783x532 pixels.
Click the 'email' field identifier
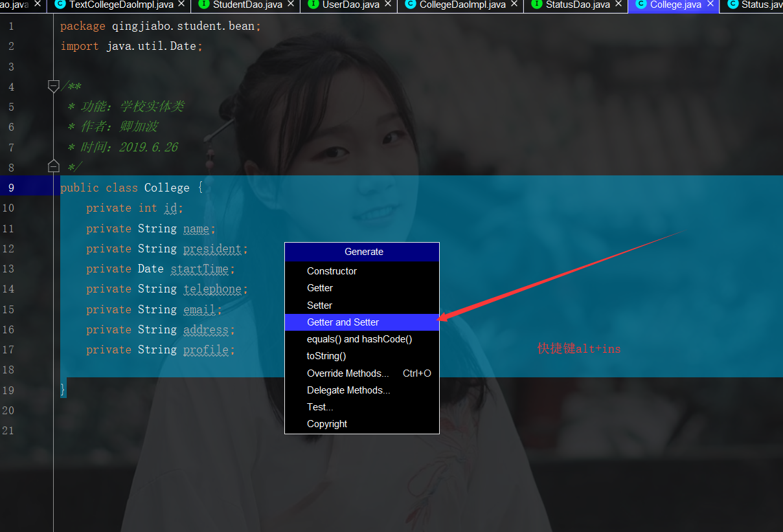point(199,309)
